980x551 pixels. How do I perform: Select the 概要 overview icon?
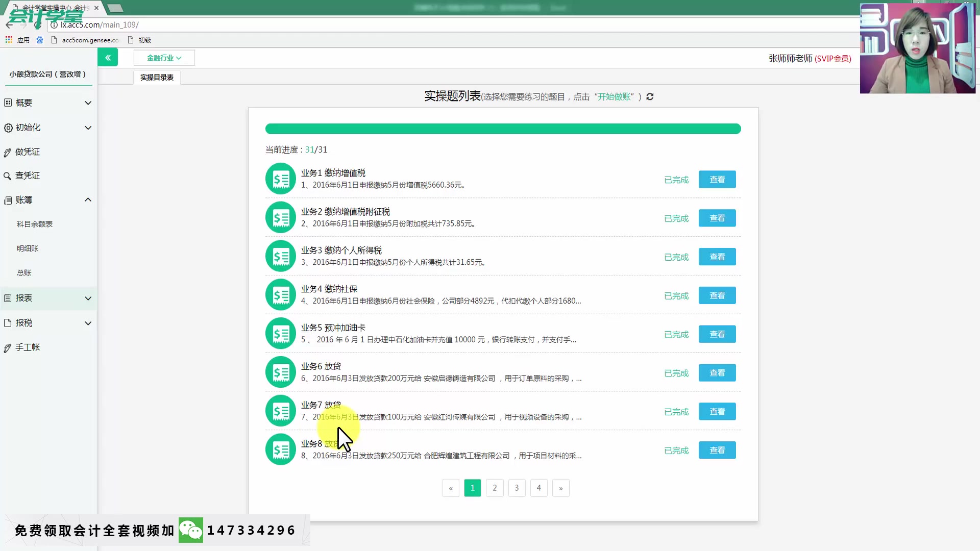(x=8, y=103)
